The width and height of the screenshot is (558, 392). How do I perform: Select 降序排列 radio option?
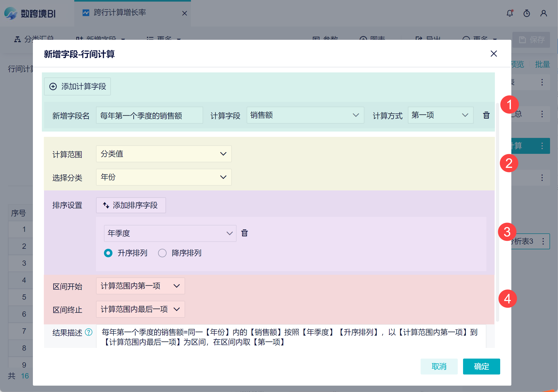pyautogui.click(x=162, y=253)
